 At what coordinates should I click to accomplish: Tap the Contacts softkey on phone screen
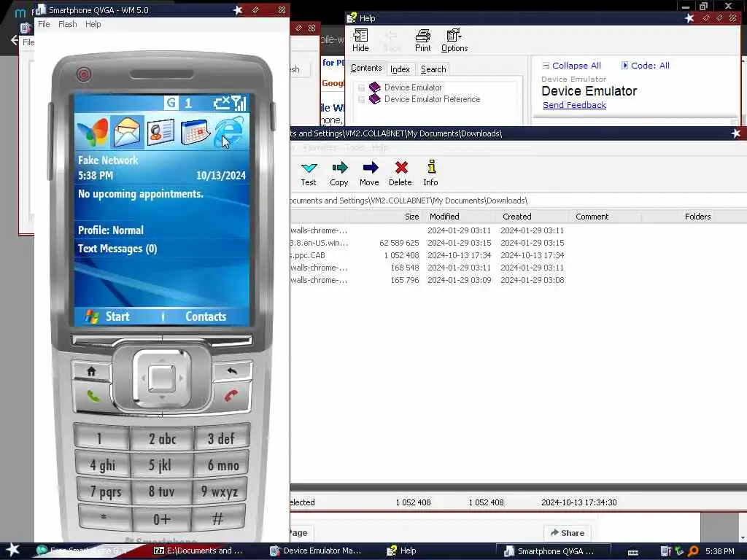point(206,316)
